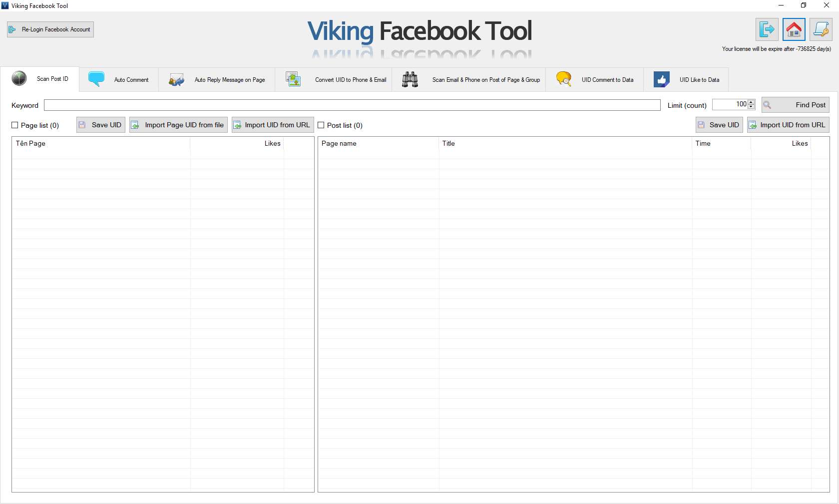The image size is (839, 504).
Task: Click the Limit count value field
Action: coord(730,104)
